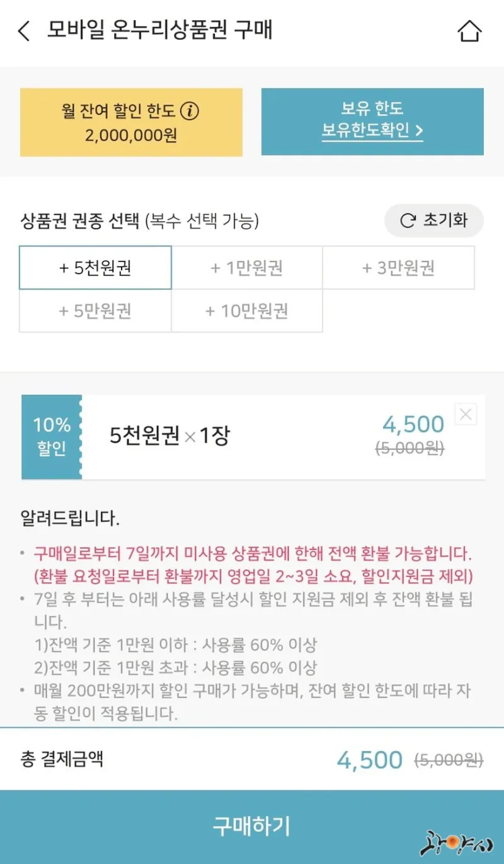
Task: Tap the back arrow icon
Action: (24, 31)
